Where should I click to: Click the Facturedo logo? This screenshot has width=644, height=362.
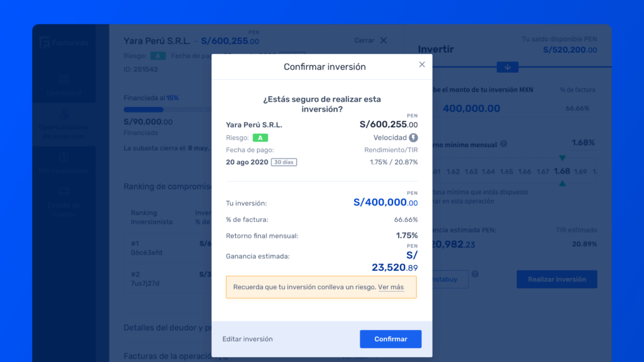point(64,43)
